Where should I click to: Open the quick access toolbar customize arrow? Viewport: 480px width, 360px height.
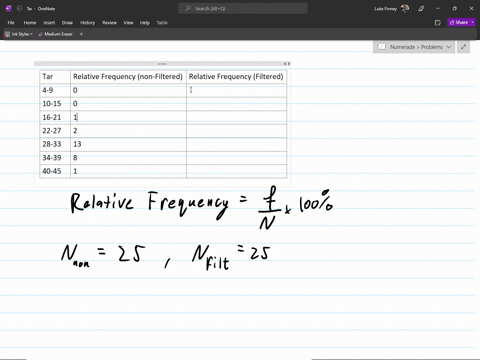point(81,34)
